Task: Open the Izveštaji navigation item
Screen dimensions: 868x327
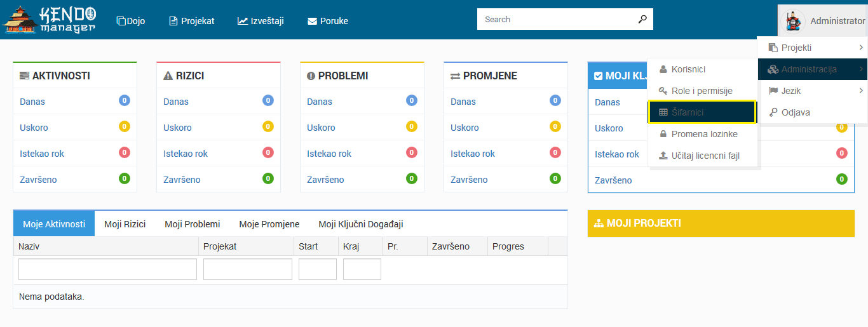Action: [261, 21]
